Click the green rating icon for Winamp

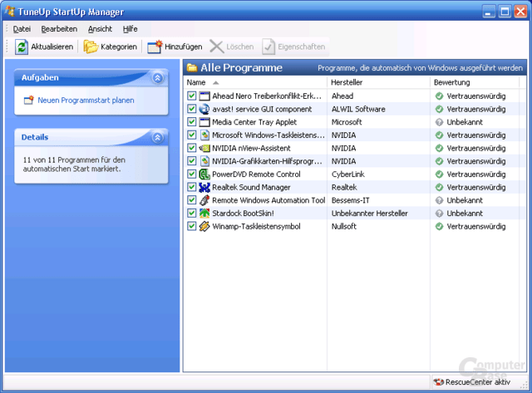[439, 226]
